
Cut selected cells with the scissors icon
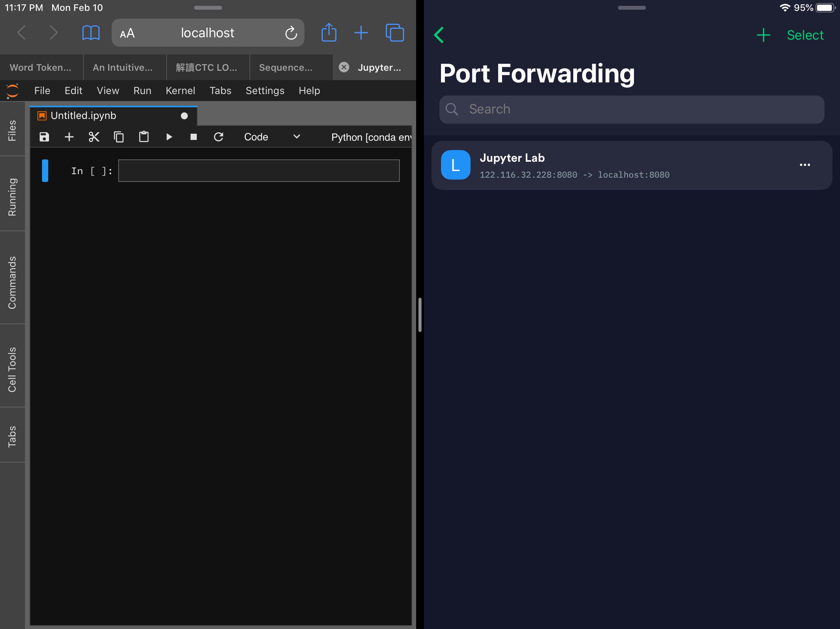[94, 137]
